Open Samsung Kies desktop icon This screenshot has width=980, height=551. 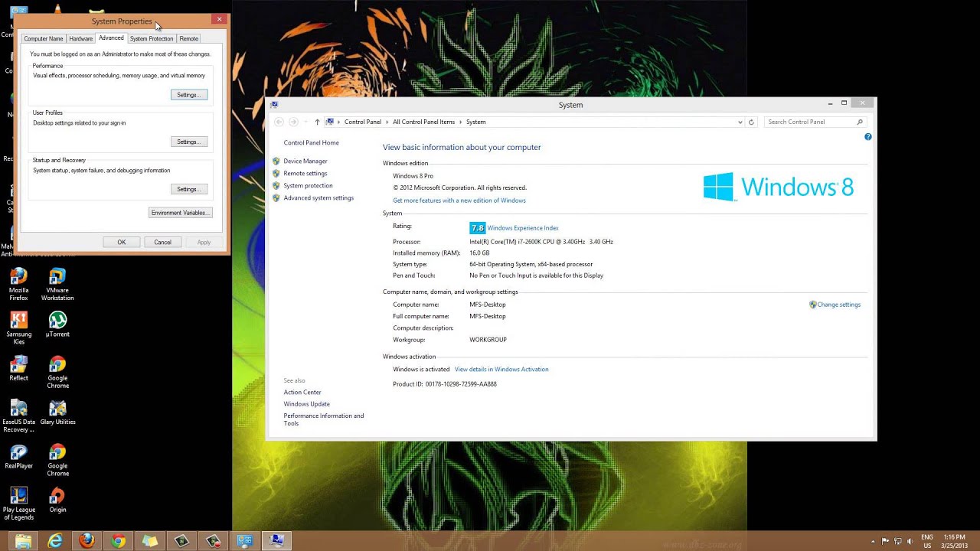pos(18,327)
